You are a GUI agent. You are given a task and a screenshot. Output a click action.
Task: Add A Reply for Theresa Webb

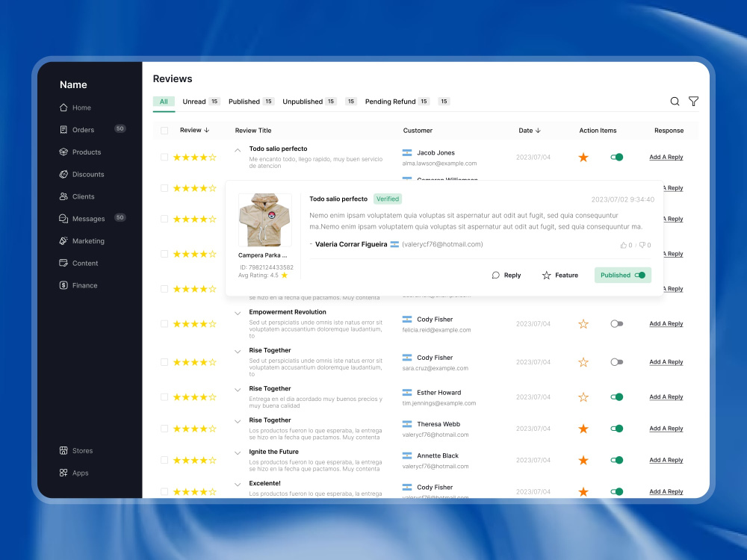(x=666, y=429)
